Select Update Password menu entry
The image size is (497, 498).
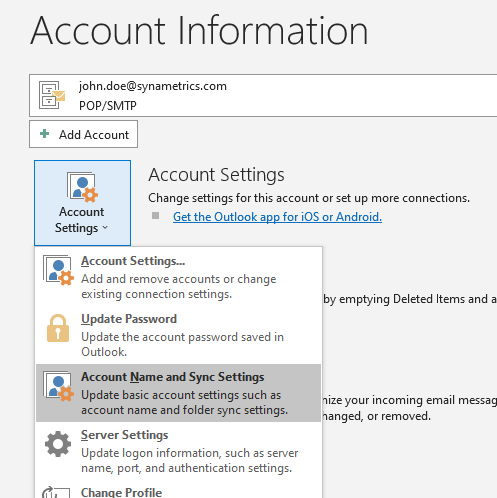tap(179, 335)
